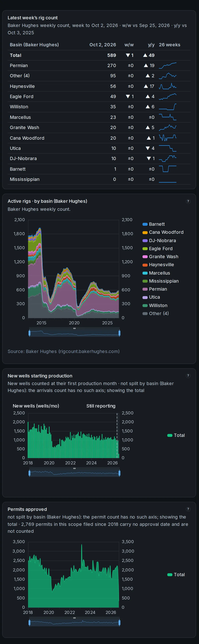Toggle Granite Wash legend entry
Viewport: 199px width, 644px height.
pos(160,257)
